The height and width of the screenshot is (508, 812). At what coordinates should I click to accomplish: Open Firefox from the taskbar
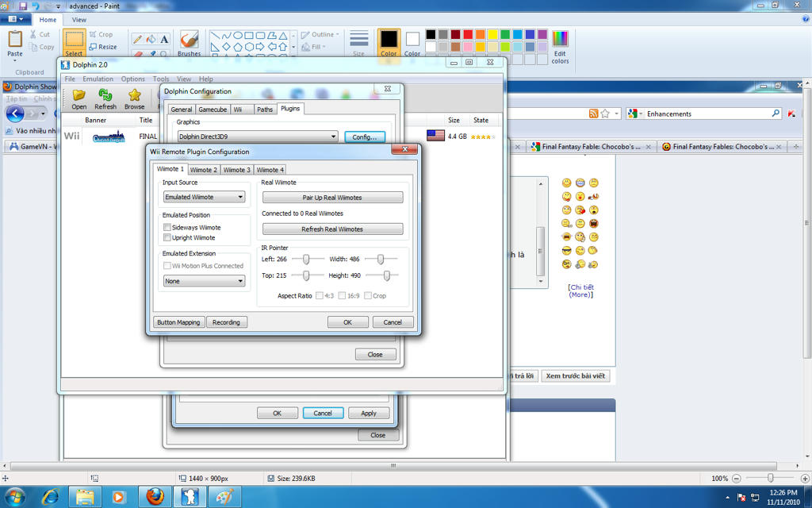click(155, 497)
